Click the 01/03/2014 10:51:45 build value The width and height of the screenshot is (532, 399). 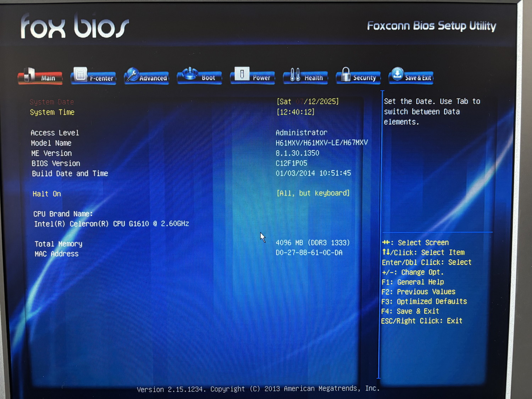(x=314, y=173)
